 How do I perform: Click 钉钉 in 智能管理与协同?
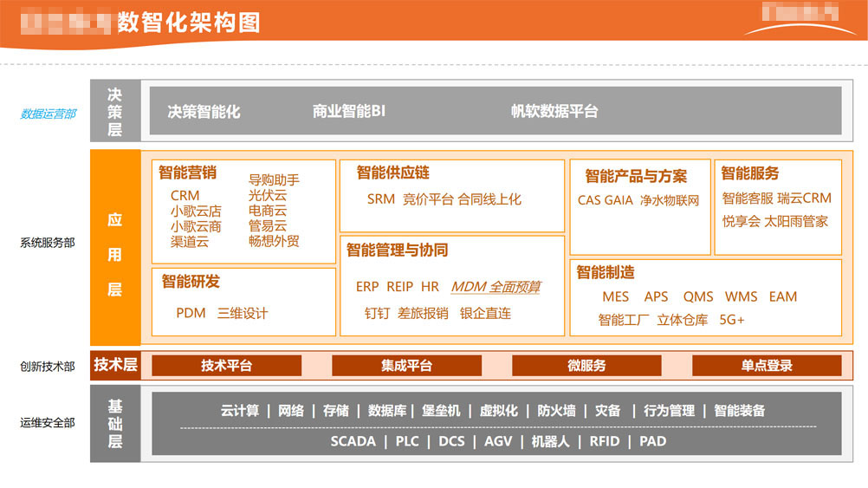pyautogui.click(x=377, y=314)
